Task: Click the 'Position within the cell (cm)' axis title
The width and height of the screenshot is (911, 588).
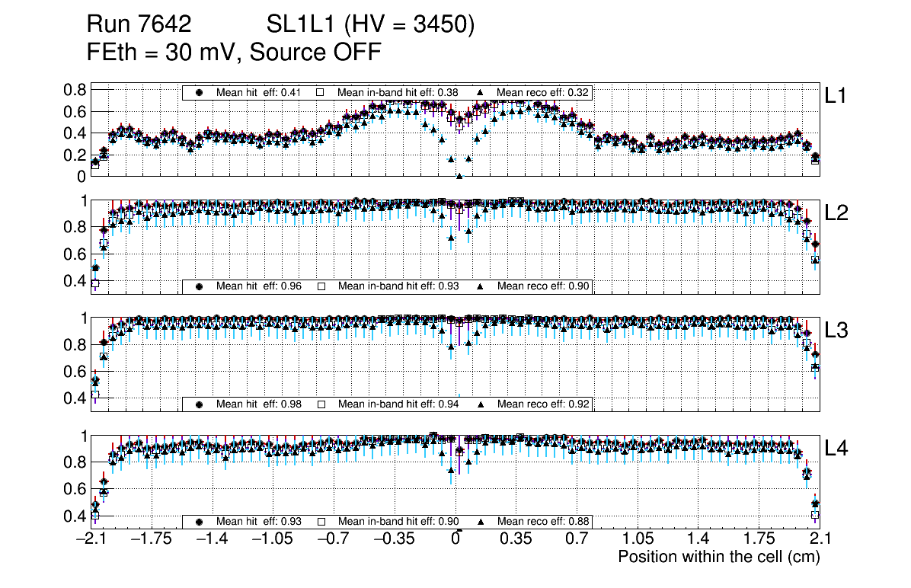Action: click(x=718, y=557)
